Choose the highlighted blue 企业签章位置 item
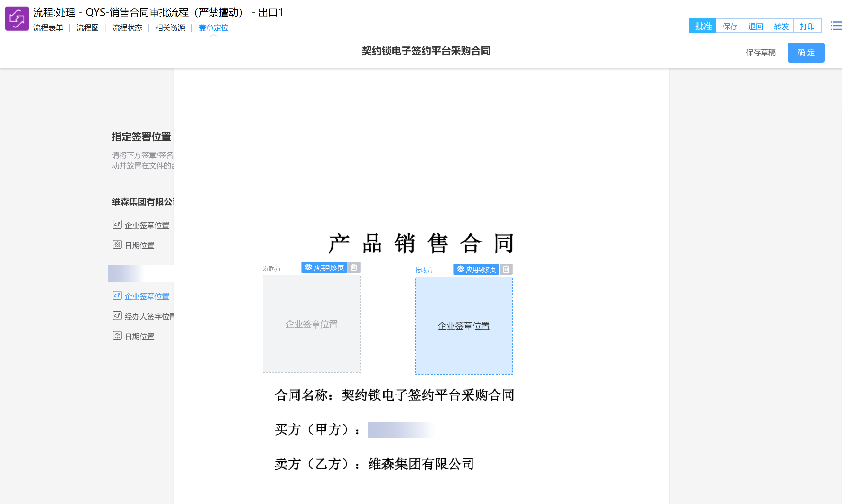The width and height of the screenshot is (842, 504). pyautogui.click(x=146, y=296)
